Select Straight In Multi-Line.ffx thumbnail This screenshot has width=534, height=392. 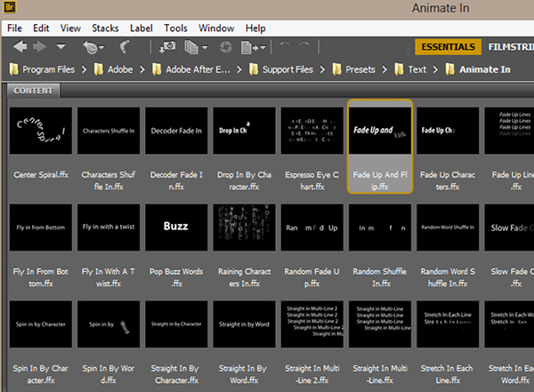tap(380, 324)
